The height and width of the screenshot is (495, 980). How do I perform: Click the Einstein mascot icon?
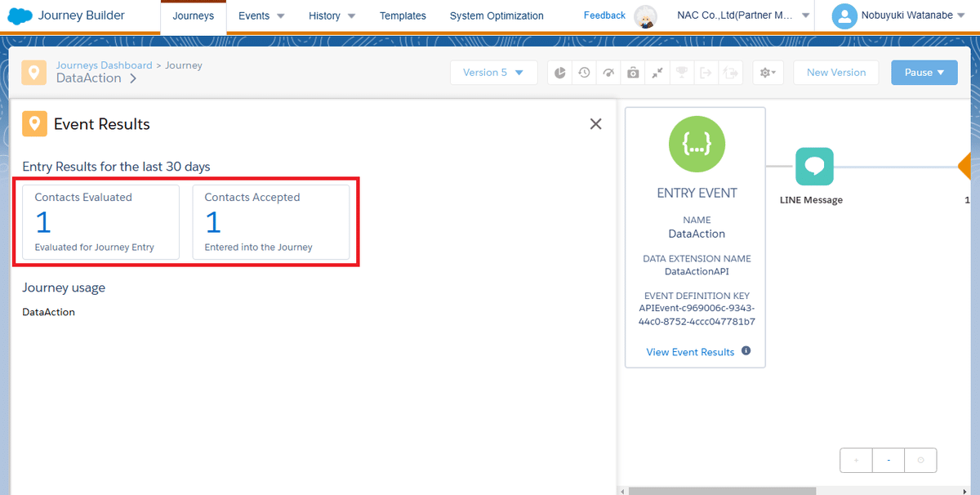[x=647, y=16]
